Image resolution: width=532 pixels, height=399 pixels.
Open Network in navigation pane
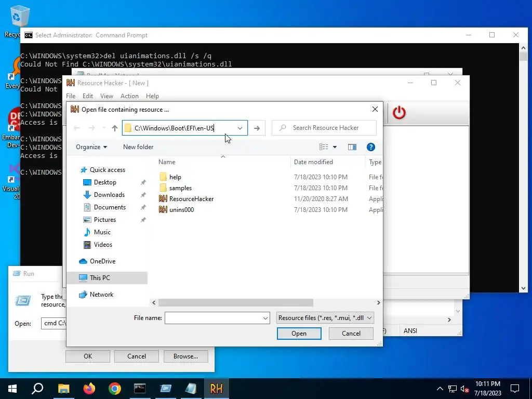(101, 295)
